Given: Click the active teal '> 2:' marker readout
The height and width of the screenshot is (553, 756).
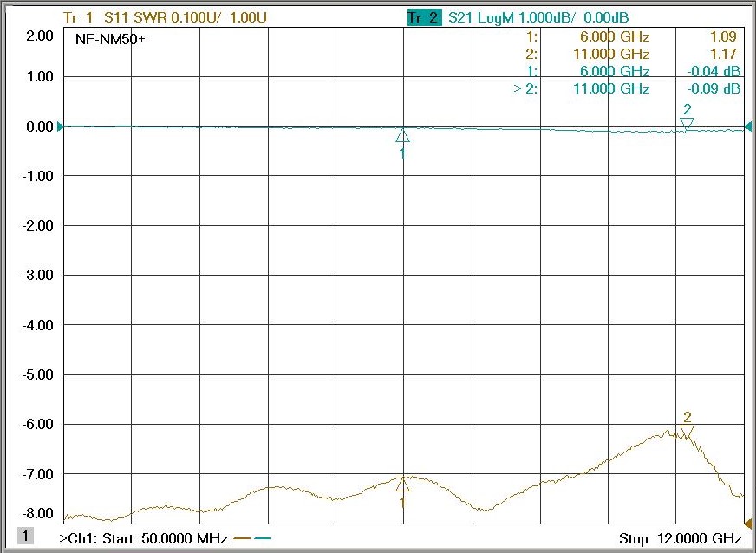Looking at the screenshot, I should click(x=525, y=88).
